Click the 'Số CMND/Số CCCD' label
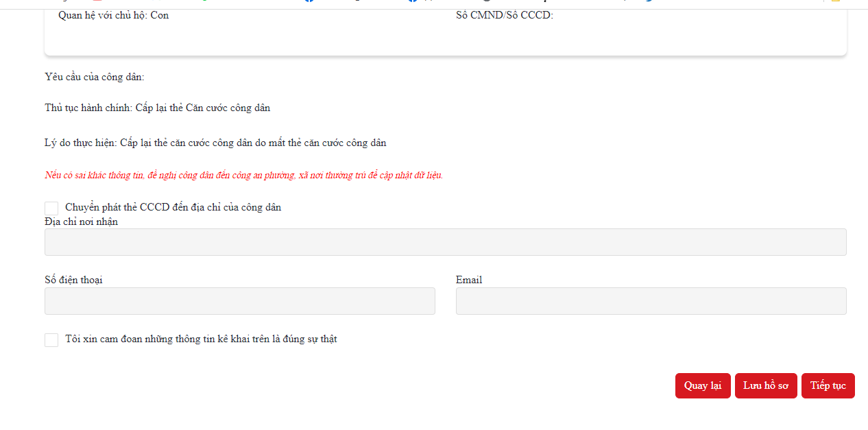 click(504, 15)
